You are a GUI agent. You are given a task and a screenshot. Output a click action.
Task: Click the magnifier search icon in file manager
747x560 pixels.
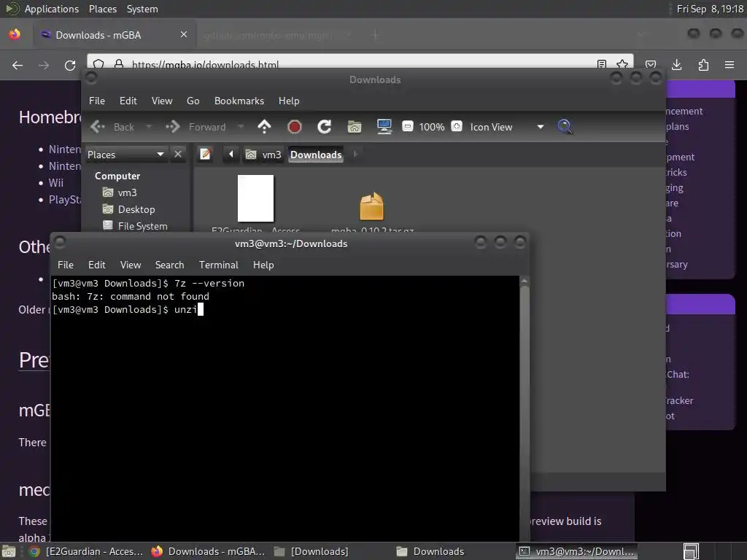[x=565, y=127]
